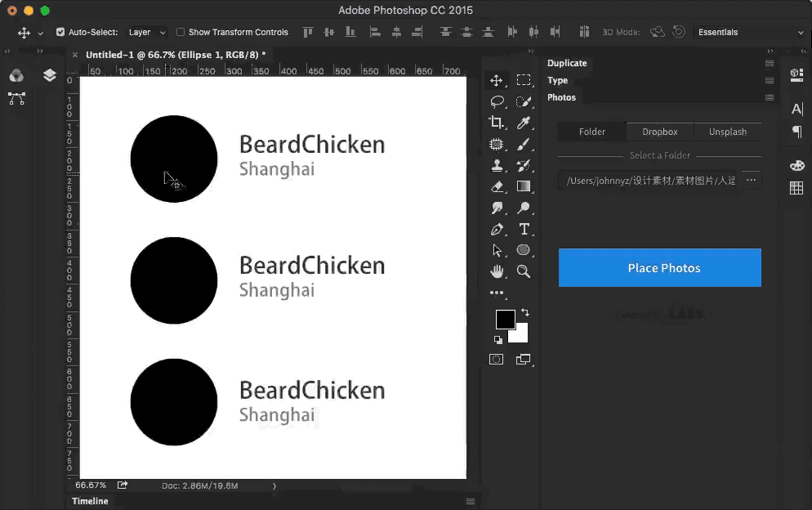Select the Lasso tool

click(496, 101)
